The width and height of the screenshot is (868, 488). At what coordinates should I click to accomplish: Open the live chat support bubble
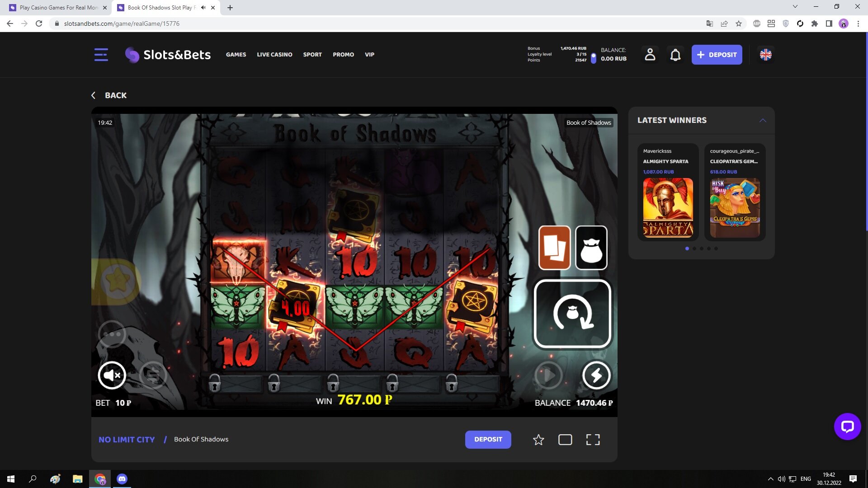847,427
